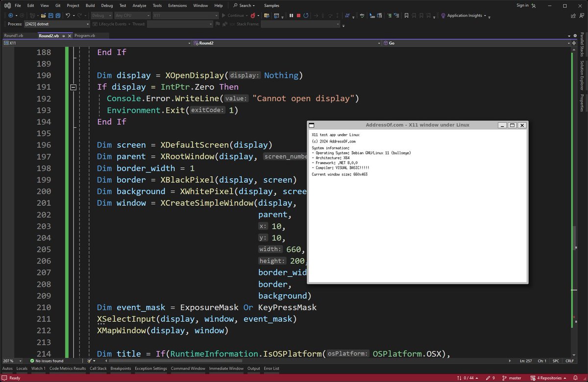
Task: Open the Any CPU platform dropdown
Action: [x=133, y=15]
